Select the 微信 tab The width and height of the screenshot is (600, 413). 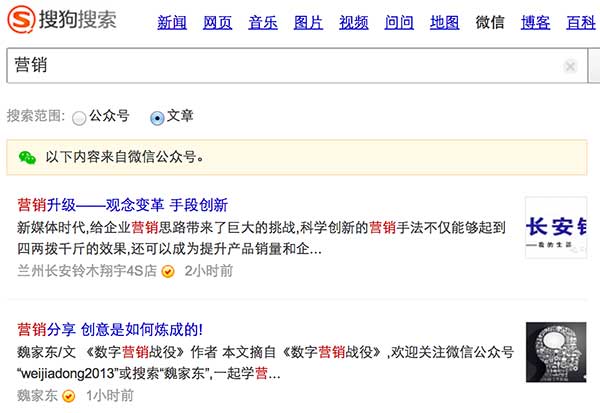[490, 23]
